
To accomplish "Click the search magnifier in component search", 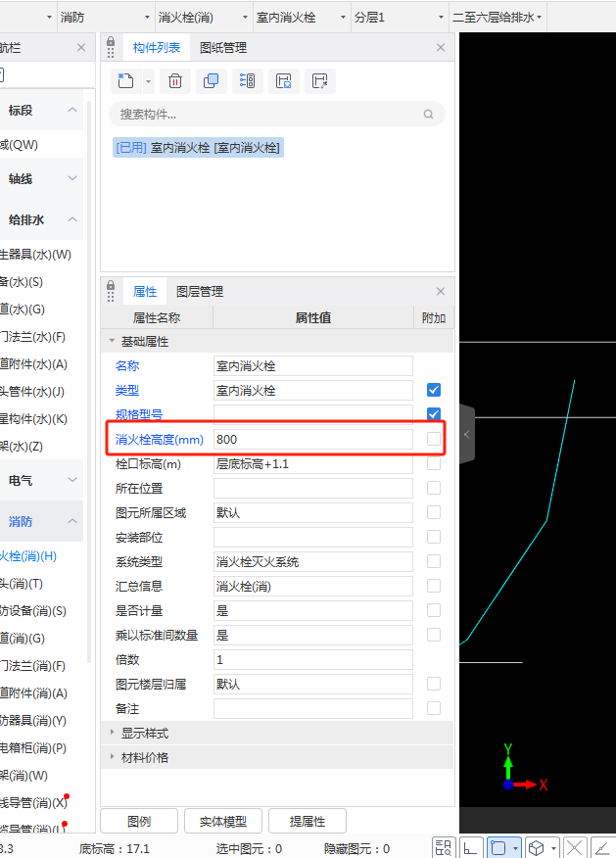I will pyautogui.click(x=428, y=114).
